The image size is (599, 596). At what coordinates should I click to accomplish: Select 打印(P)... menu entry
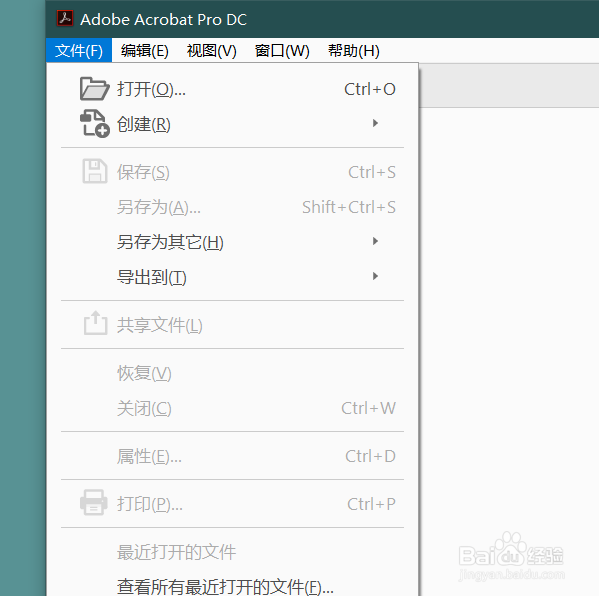(232, 504)
